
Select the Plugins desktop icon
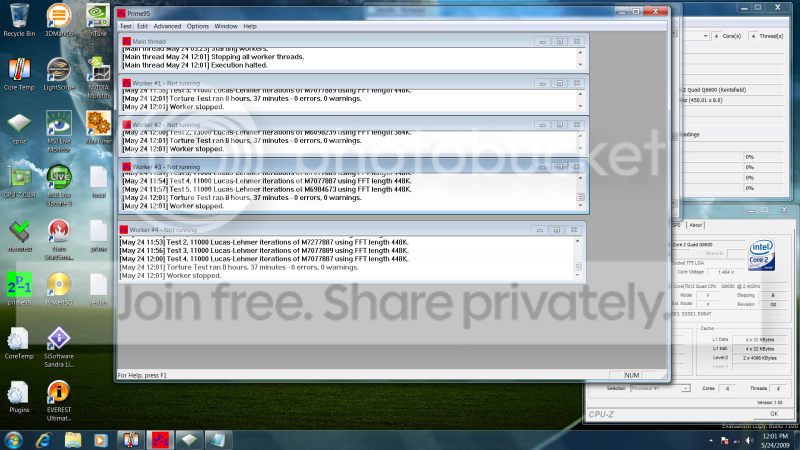(19, 397)
